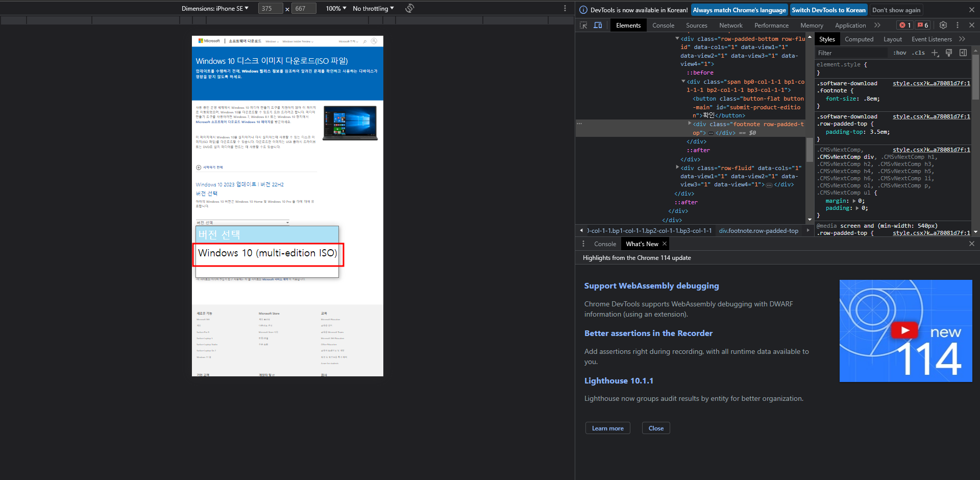Close the bottom drawer
The image size is (980, 480).
tap(972, 244)
